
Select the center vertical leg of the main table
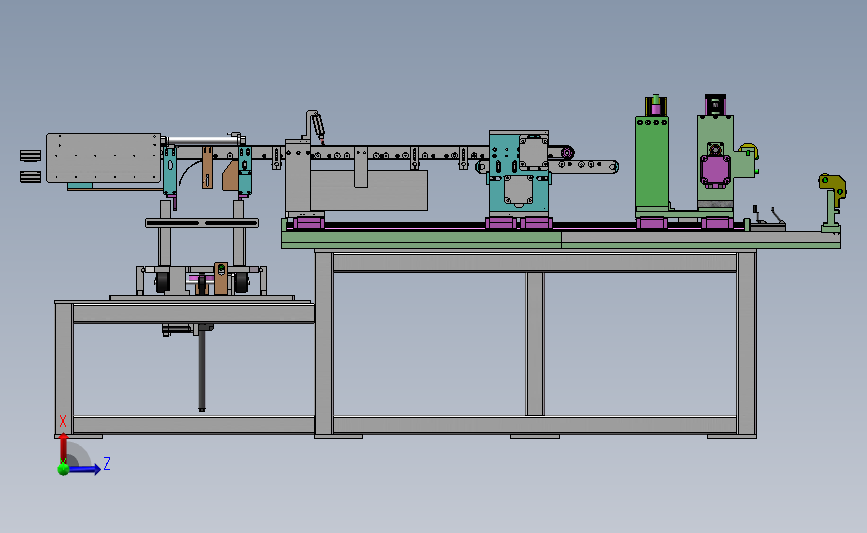(x=535, y=343)
